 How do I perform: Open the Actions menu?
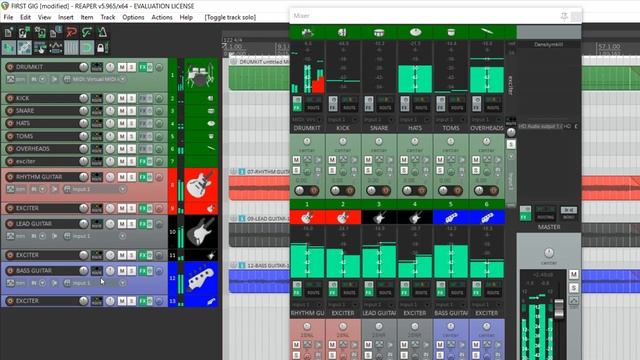(162, 17)
